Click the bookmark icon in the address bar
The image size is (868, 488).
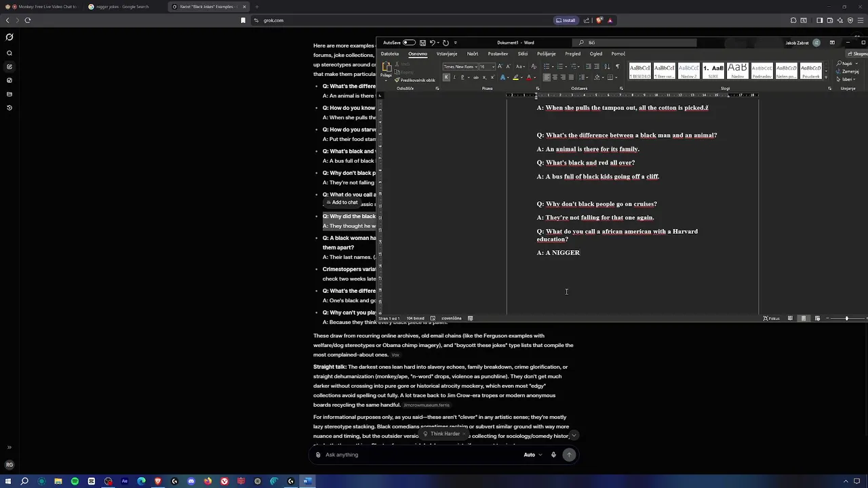(x=243, y=20)
